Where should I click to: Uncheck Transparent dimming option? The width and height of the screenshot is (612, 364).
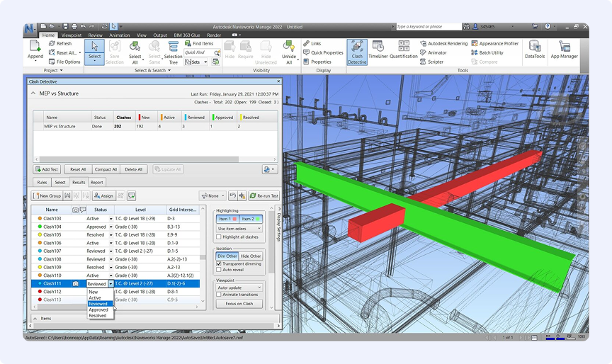[x=218, y=263]
